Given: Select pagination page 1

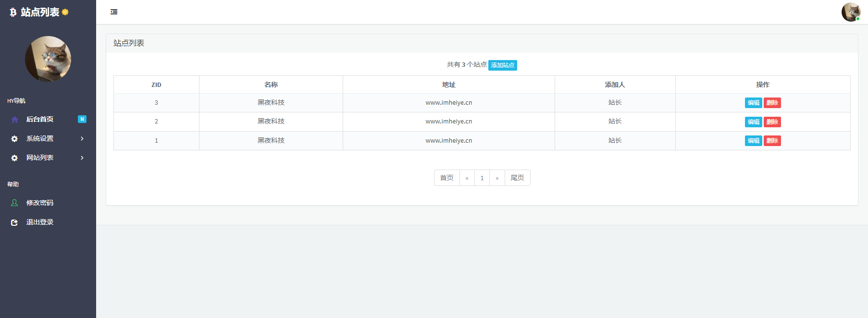Looking at the screenshot, I should point(482,178).
